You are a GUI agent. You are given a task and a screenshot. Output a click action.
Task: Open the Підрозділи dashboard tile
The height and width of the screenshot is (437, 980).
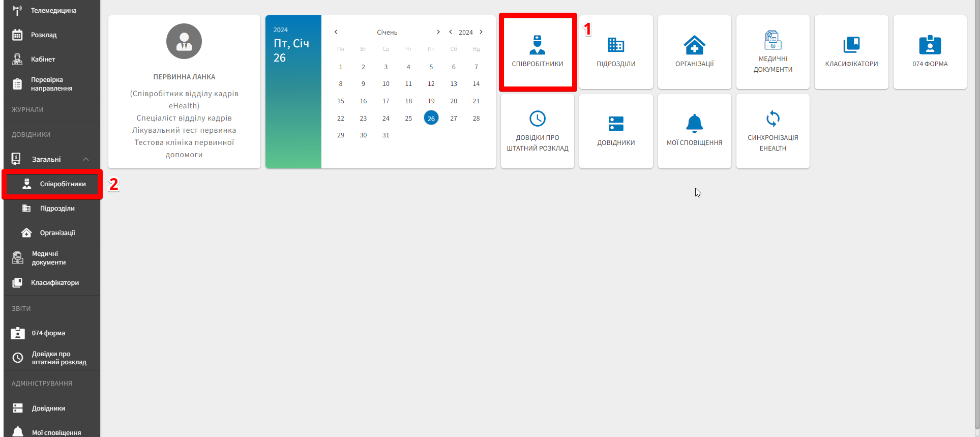[x=615, y=52]
